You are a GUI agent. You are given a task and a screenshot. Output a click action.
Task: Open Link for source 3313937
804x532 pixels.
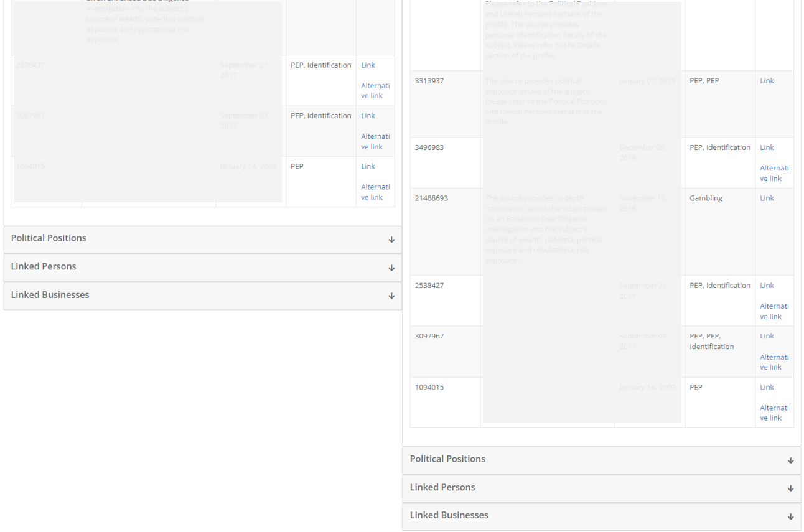[767, 81]
